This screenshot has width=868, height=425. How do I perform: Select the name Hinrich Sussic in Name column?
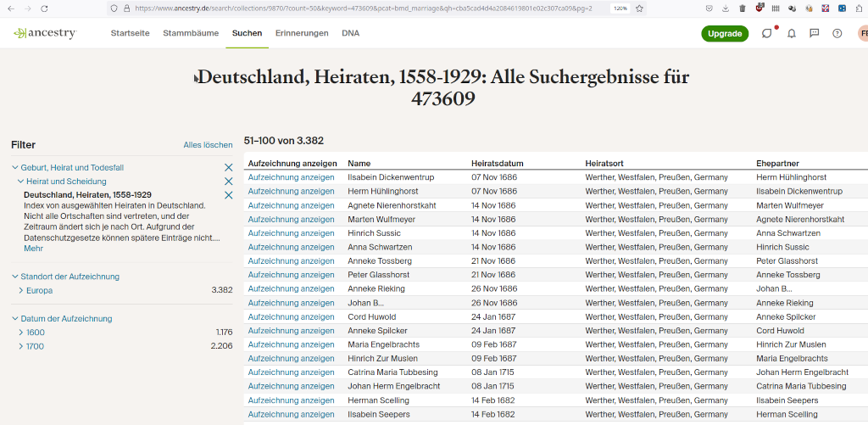tap(374, 232)
